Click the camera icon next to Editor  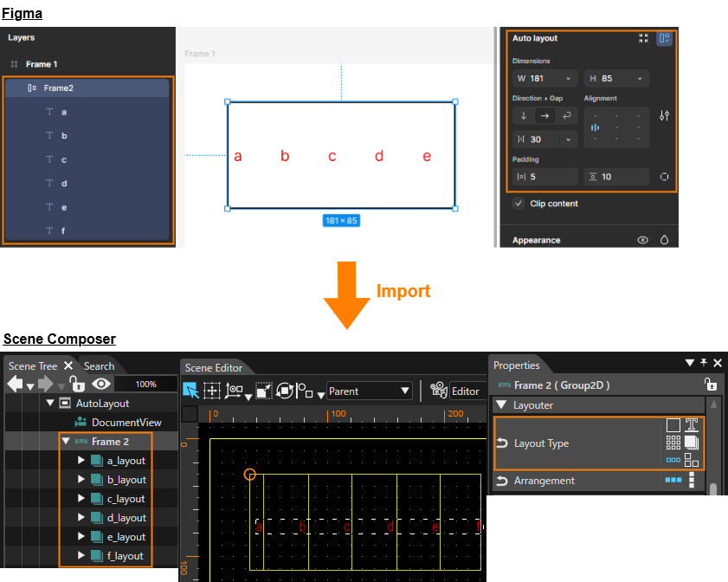click(438, 391)
